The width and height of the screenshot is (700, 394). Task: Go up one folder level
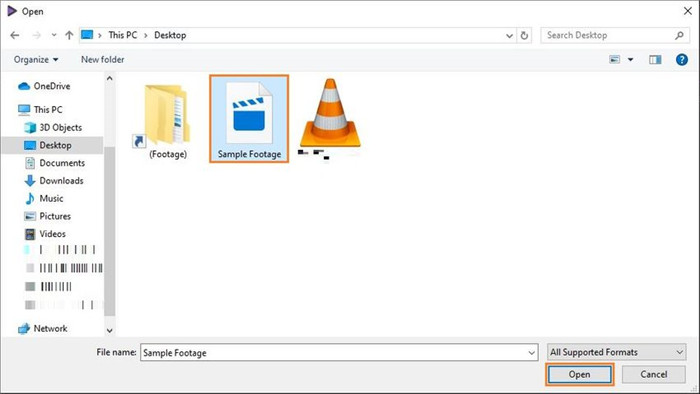[x=69, y=35]
